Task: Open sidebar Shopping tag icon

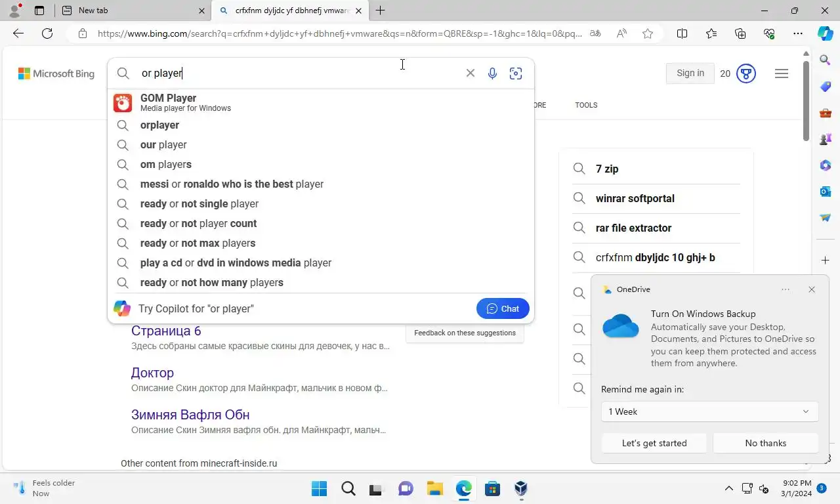Action: pyautogui.click(x=826, y=87)
